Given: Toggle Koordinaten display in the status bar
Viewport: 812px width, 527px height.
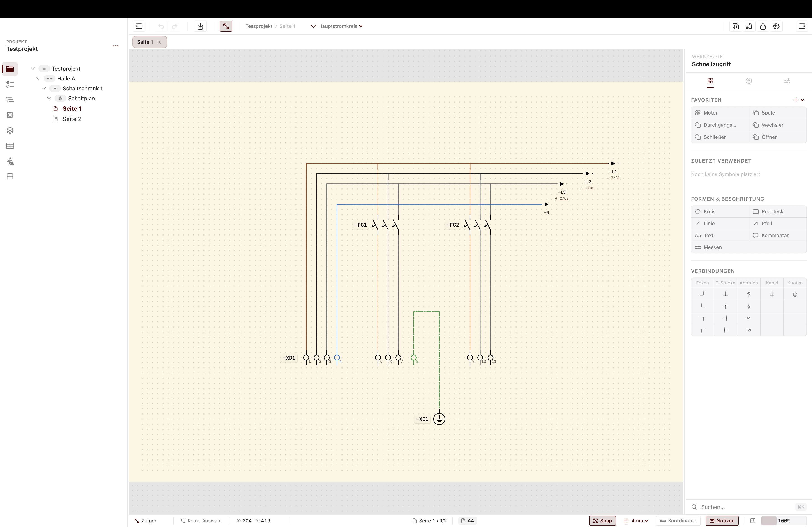Looking at the screenshot, I should (x=678, y=520).
